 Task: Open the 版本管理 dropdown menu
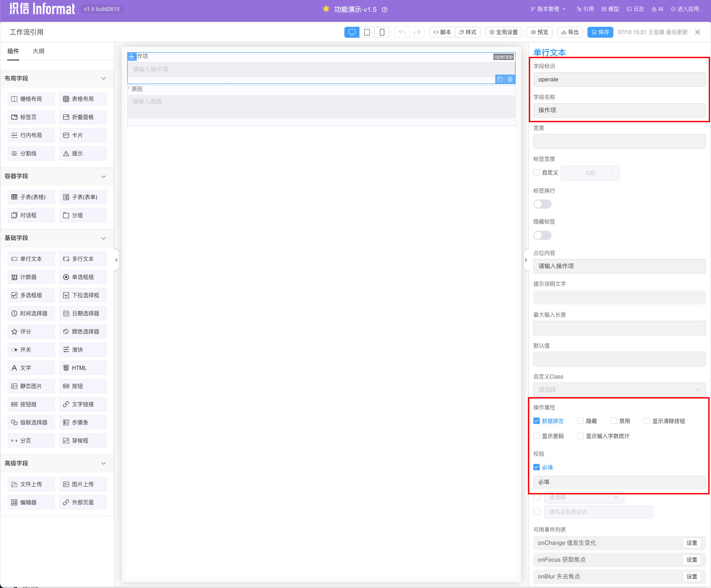point(548,9)
